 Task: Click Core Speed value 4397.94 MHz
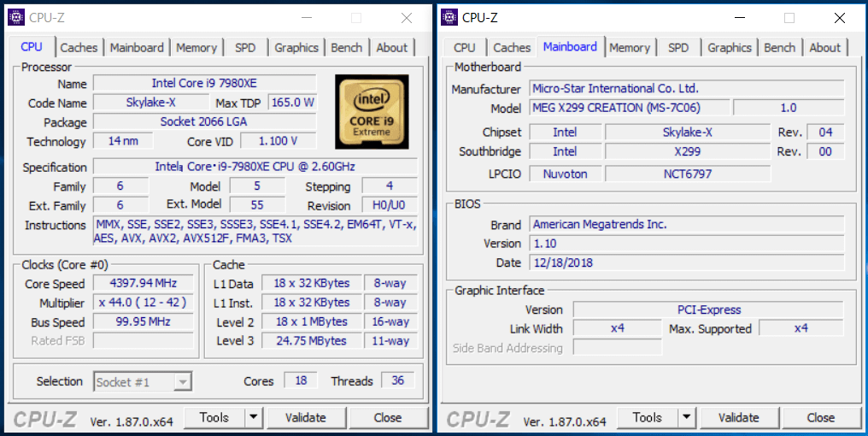(x=143, y=283)
